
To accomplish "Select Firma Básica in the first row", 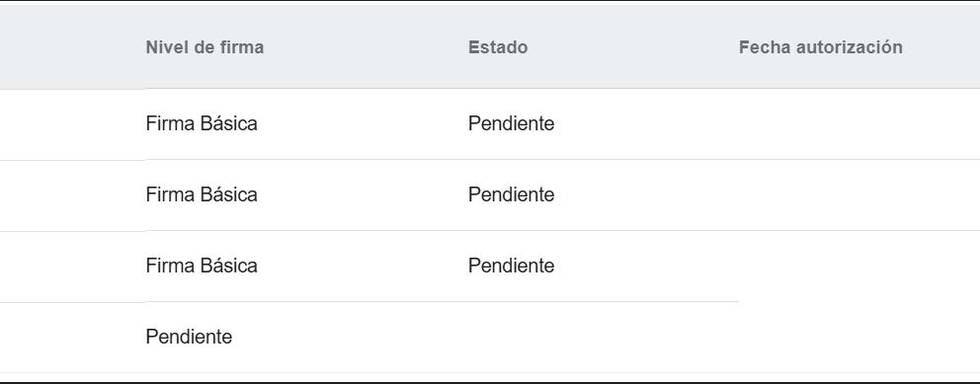I will point(202,123).
